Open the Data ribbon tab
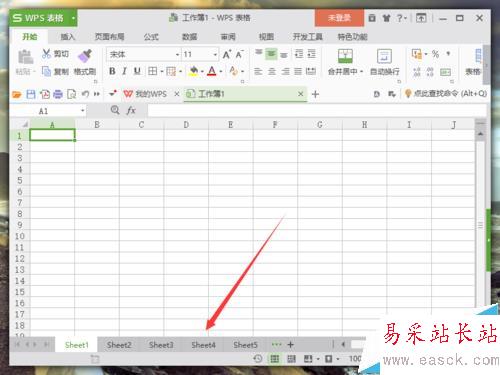The height and width of the screenshot is (375, 500). (x=189, y=37)
